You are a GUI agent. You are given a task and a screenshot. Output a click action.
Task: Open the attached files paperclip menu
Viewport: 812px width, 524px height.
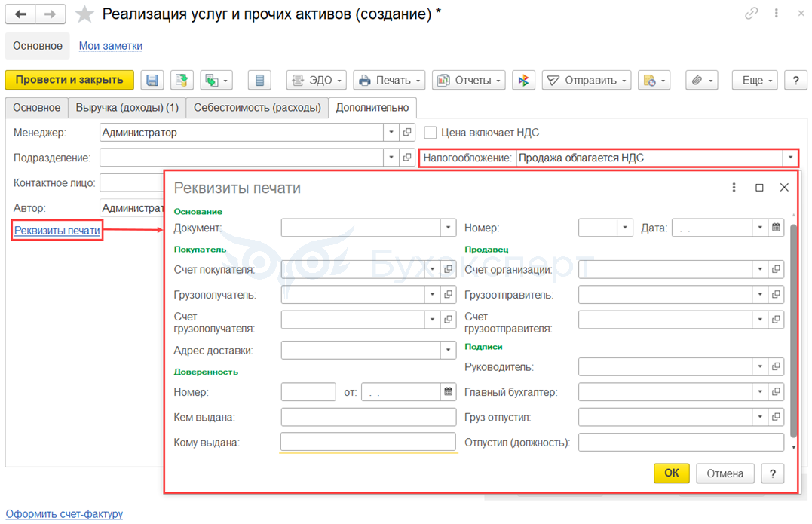[x=702, y=80]
